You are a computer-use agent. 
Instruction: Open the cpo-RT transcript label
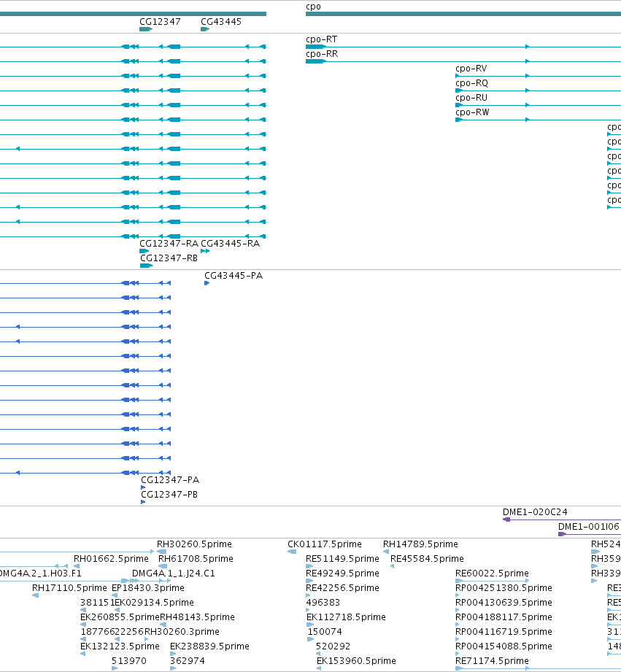pos(321,39)
